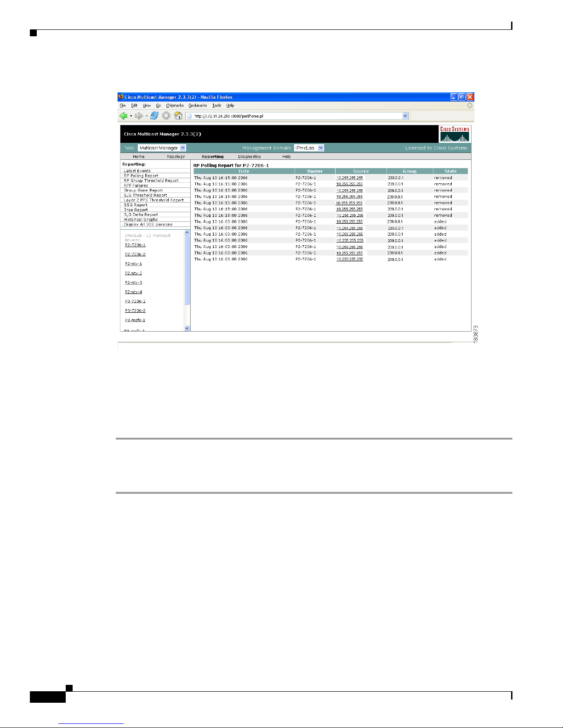Select device P3-msfc-1 in device list
Image resolution: width=563 pixels, height=728 pixels.
135,320
